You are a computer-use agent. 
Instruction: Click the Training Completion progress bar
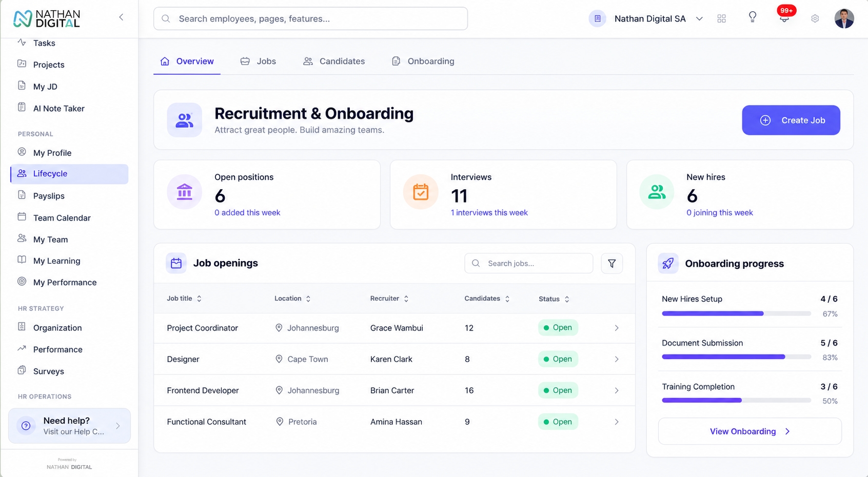tap(736, 401)
